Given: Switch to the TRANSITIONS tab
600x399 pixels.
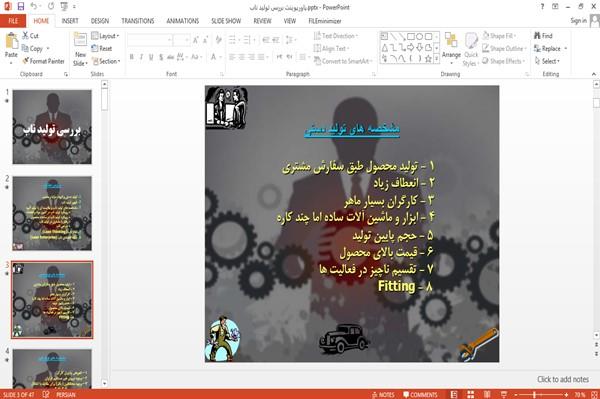Looking at the screenshot, I should pyautogui.click(x=138, y=21).
